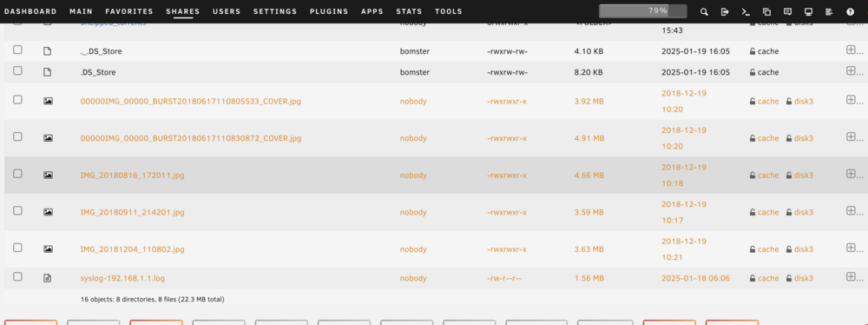Open the MAIN tab
868x325 pixels.
point(81,11)
